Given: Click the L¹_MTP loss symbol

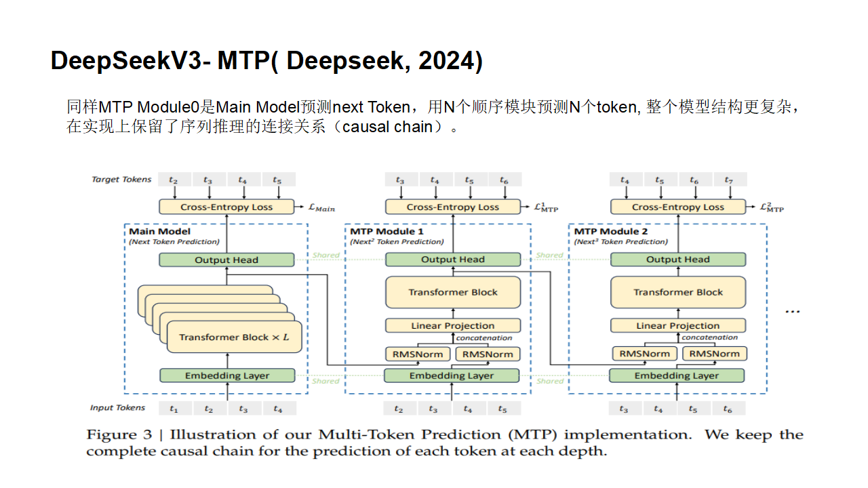Looking at the screenshot, I should 547,207.
